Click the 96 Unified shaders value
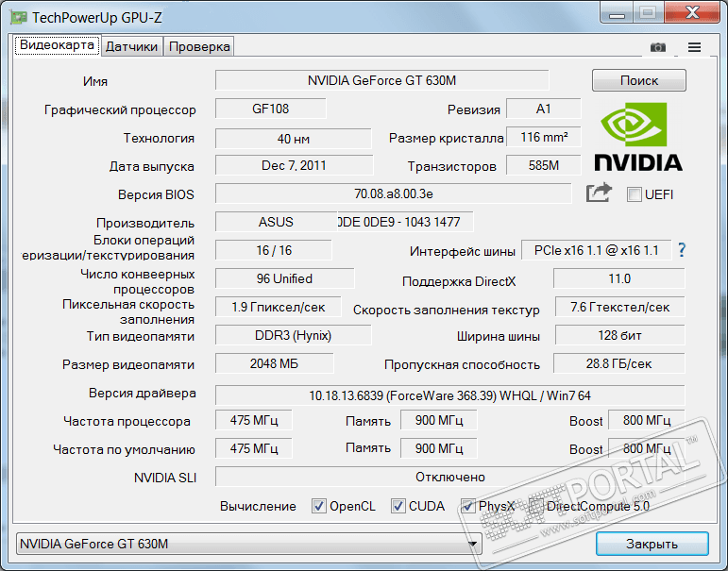728x571 pixels. click(284, 278)
